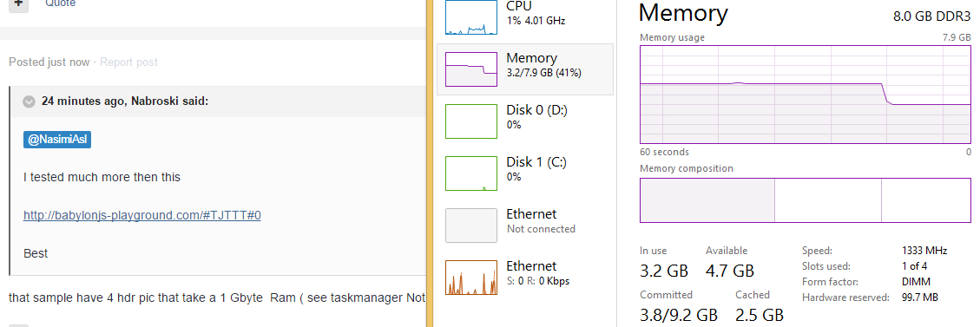Click the Report post link
Screen dimensions: 980x327
pyautogui.click(x=128, y=62)
